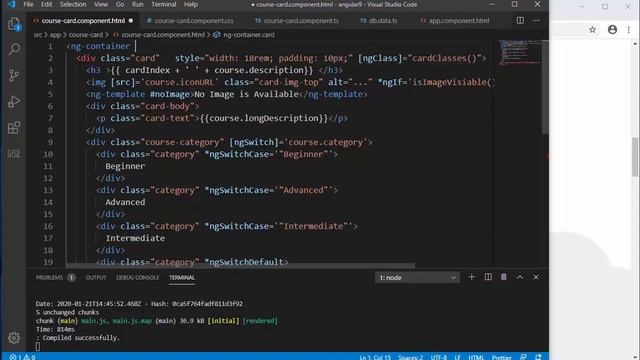Open the Terminal menu
This screenshot has height=360, width=640.
pyautogui.click(x=164, y=4)
